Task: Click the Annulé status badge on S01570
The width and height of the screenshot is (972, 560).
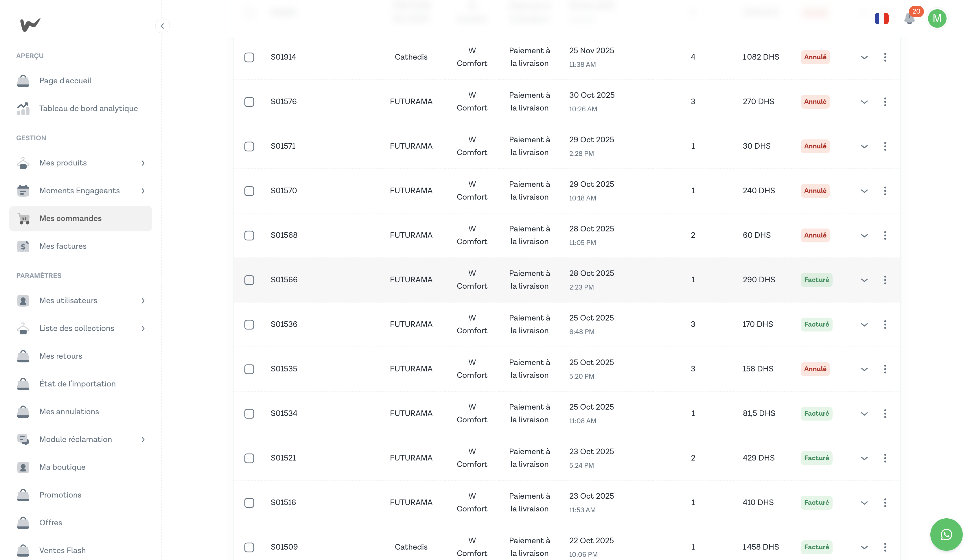Action: [x=815, y=191]
